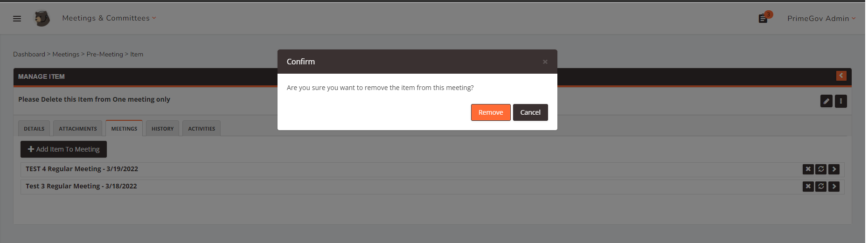The image size is (868, 243).
Task: Open the PrimeGov Admin user dropdown
Action: 821,19
